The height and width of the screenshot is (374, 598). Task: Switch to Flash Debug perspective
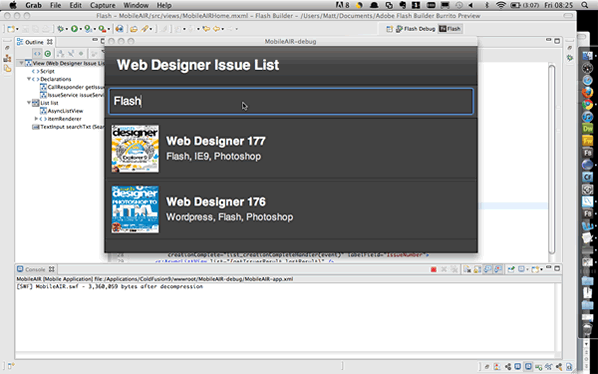tap(416, 29)
